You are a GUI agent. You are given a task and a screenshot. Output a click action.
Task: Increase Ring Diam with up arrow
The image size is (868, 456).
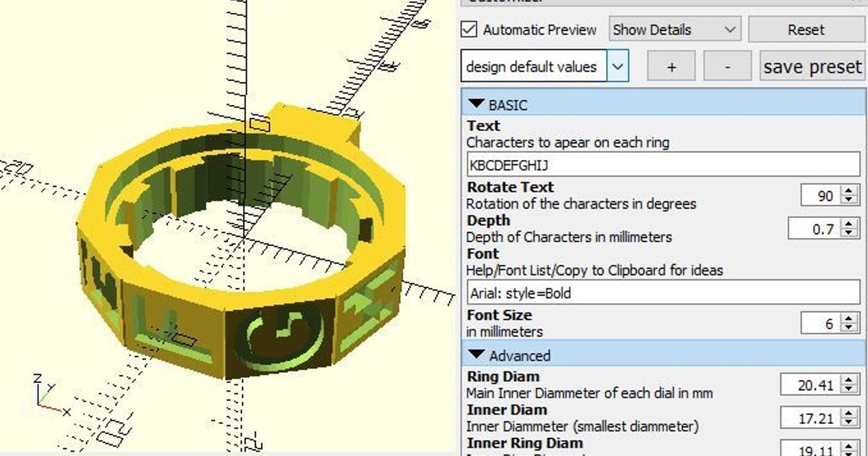click(x=849, y=381)
